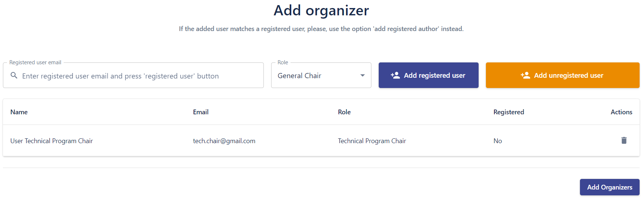Click the Role column header in the table
Image resolution: width=644 pixels, height=199 pixels.
click(x=344, y=112)
